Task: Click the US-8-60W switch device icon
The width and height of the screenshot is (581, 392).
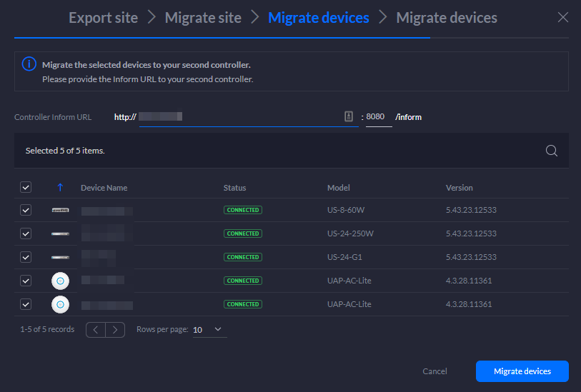Action: (60, 210)
